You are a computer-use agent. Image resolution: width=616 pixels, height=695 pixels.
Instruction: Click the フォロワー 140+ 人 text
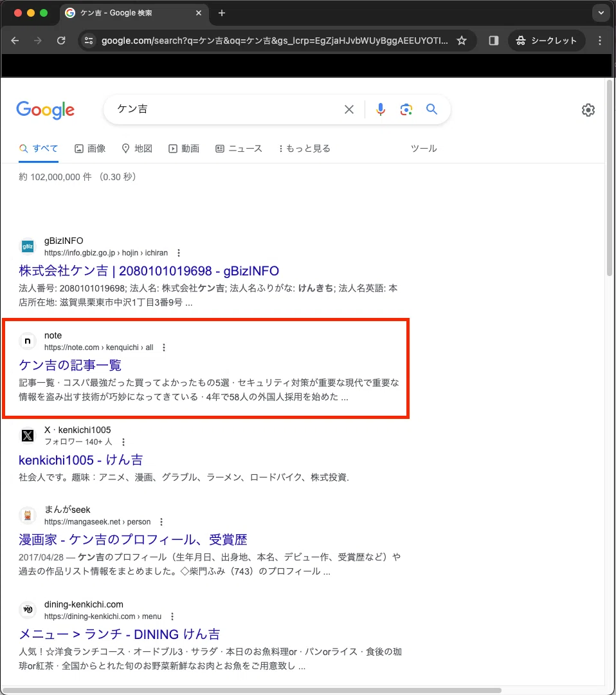(78, 442)
